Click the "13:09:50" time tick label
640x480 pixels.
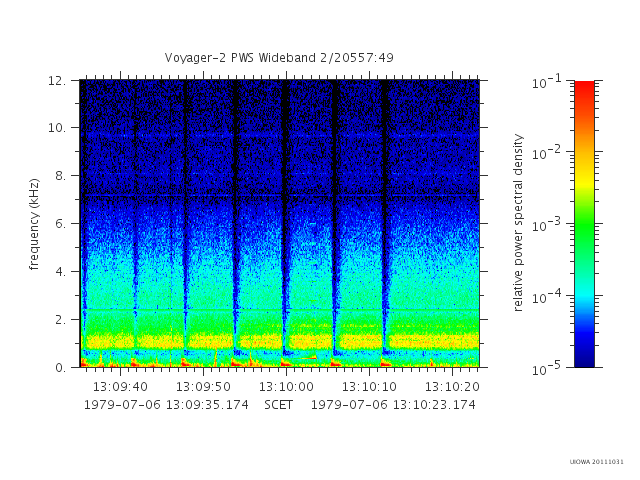pos(203,387)
